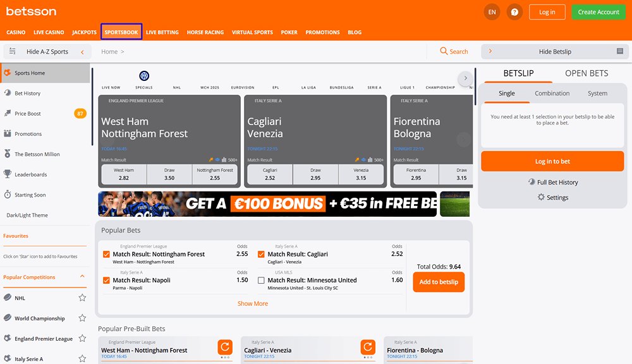Click the Bet History icon in sidebar
The height and width of the screenshot is (364, 632).
(7, 93)
